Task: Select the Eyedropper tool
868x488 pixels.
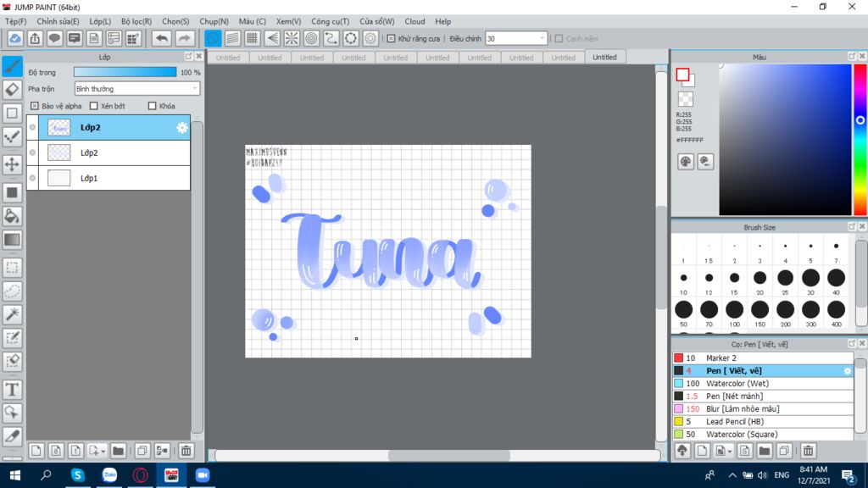Action: point(12,436)
